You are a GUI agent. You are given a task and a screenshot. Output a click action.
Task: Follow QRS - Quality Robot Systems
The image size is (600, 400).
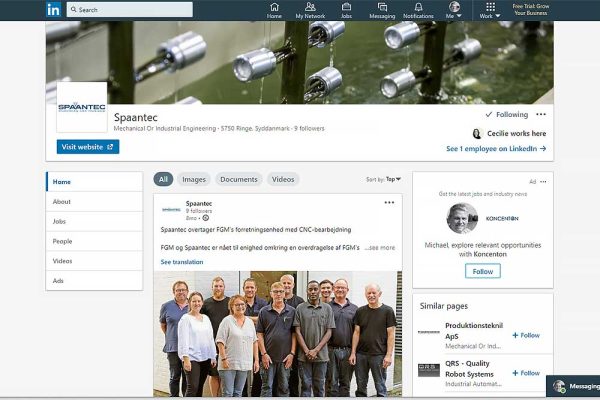click(526, 373)
